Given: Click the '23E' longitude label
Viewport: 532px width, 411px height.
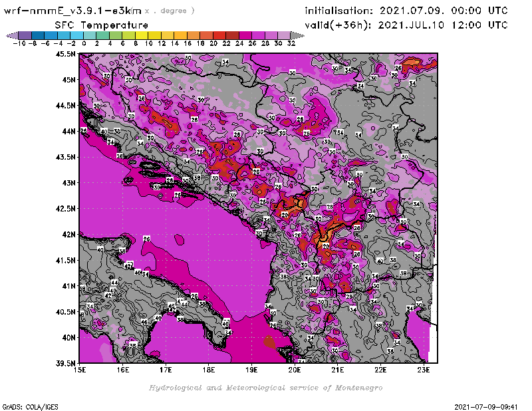Looking at the screenshot, I should tap(424, 370).
